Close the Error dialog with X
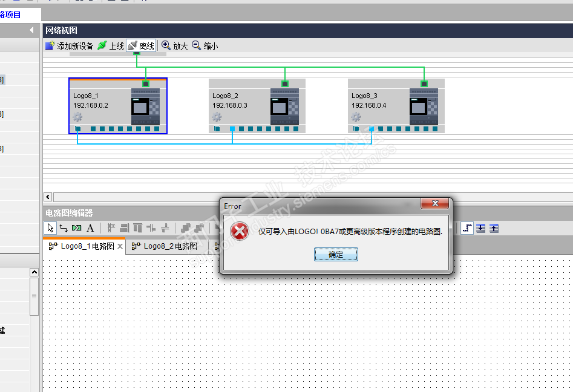 point(435,203)
